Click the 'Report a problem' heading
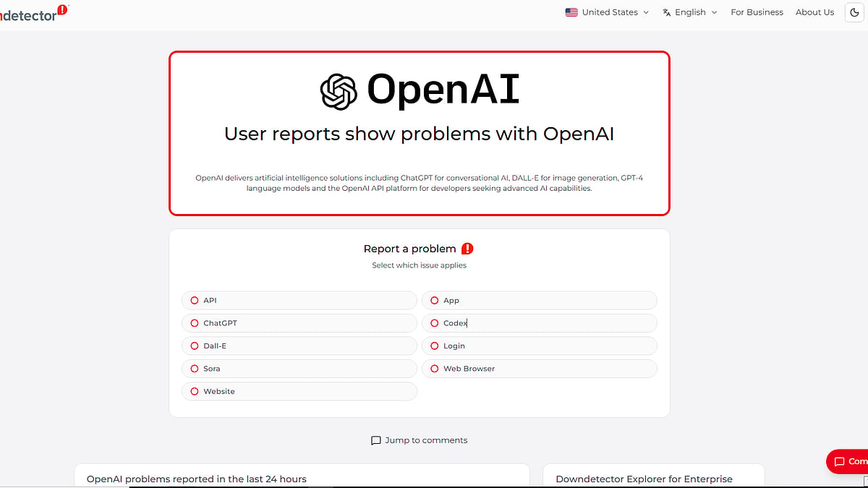 (410, 249)
